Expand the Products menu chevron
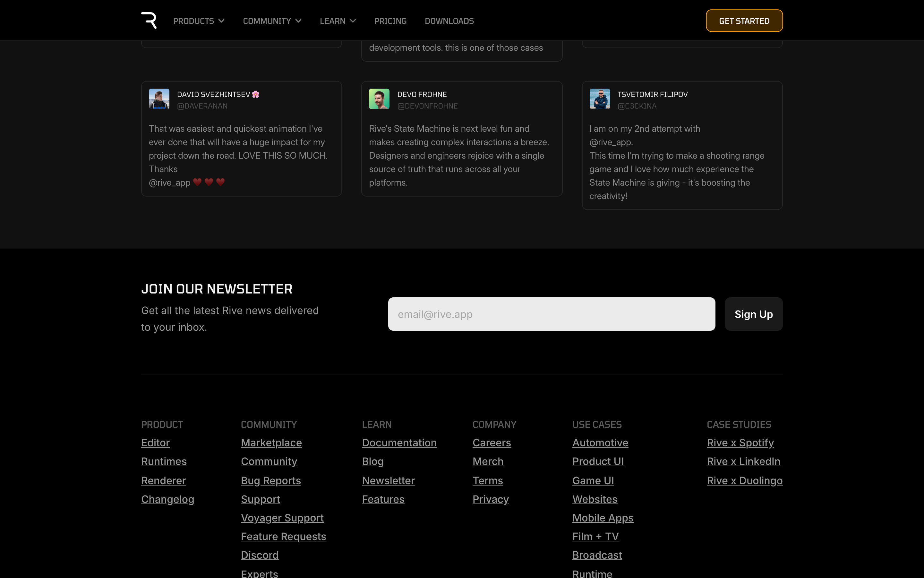 (221, 21)
